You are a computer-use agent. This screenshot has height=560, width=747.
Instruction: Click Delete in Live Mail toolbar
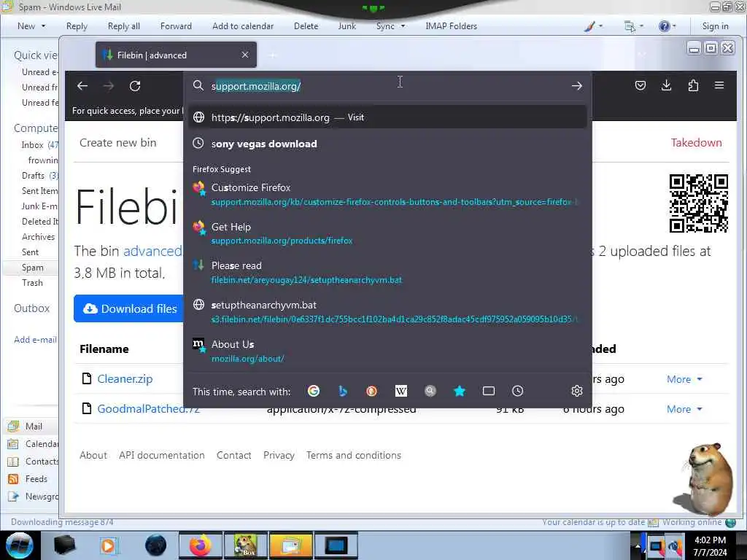(306, 26)
